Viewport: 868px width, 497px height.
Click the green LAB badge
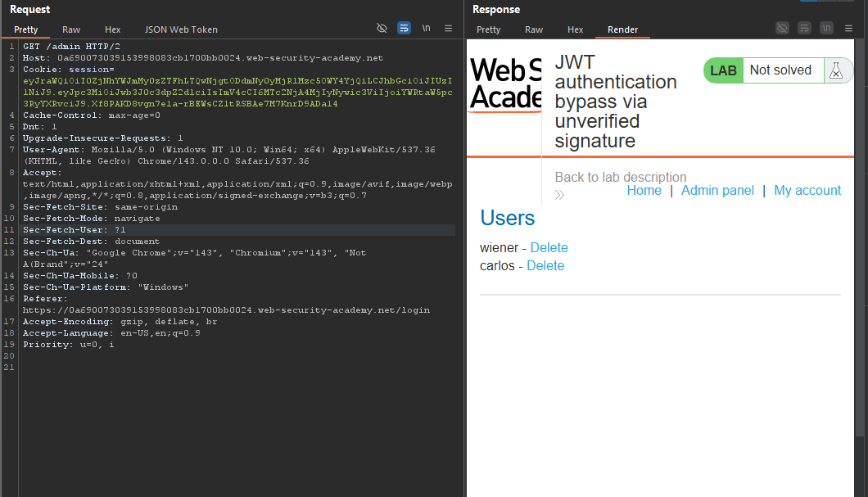(x=723, y=70)
